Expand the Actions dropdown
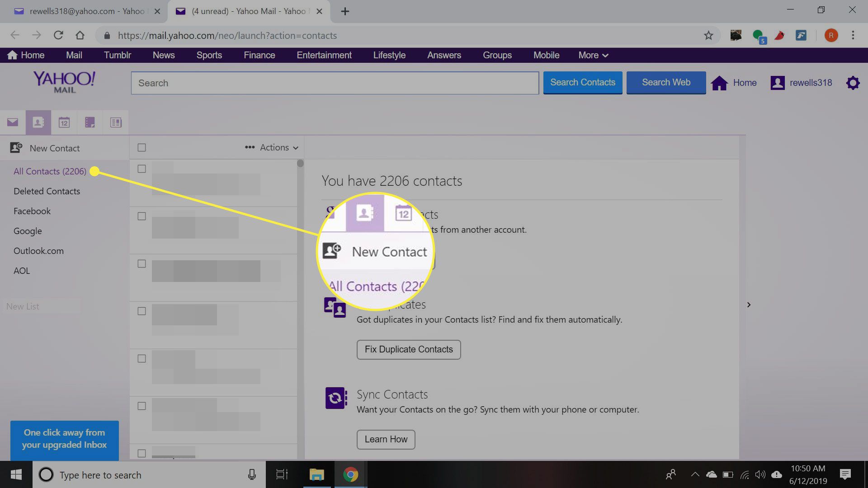This screenshot has height=488, width=868. (272, 147)
